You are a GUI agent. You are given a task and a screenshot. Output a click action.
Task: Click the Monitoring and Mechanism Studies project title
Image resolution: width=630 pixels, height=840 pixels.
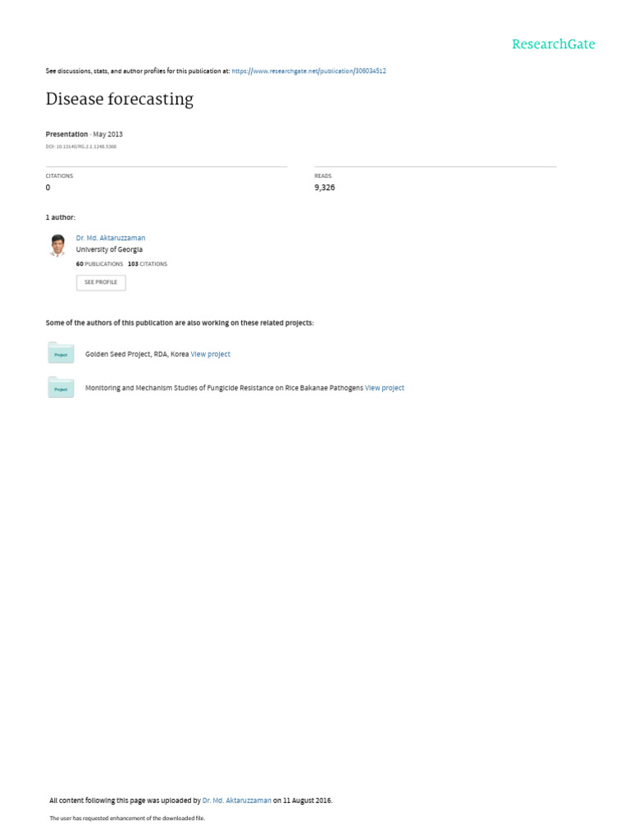point(224,388)
